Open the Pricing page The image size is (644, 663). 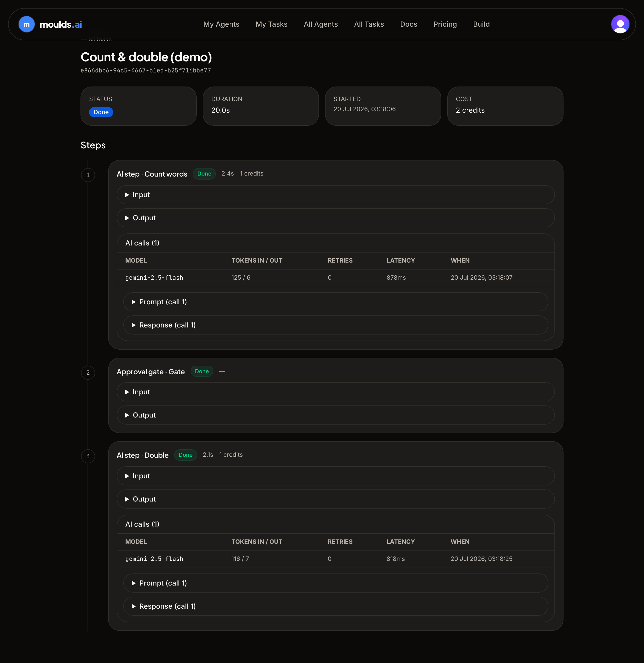click(x=445, y=24)
